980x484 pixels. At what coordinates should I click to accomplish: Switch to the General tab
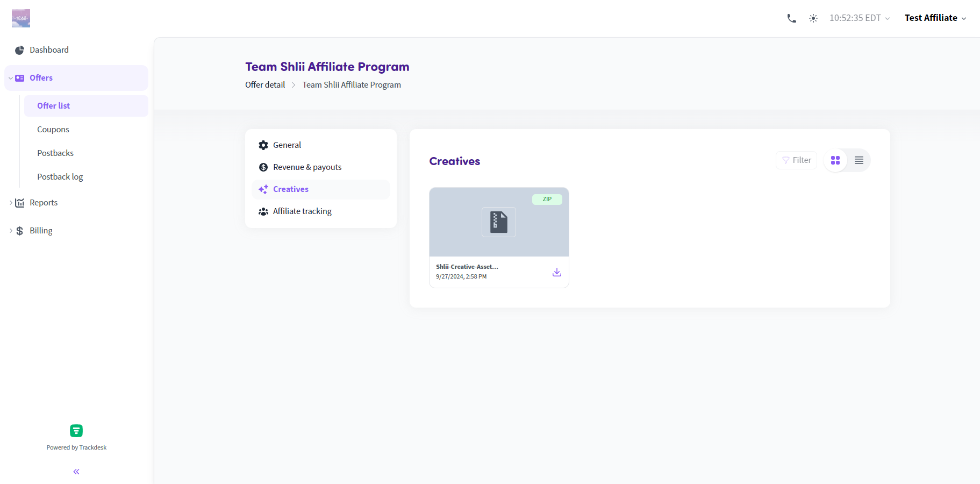[321, 145]
